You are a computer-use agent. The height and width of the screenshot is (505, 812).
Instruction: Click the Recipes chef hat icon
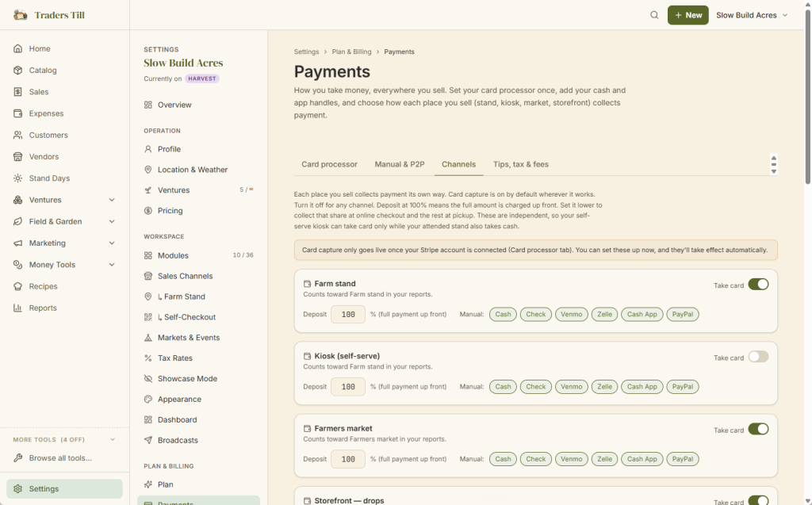point(17,286)
